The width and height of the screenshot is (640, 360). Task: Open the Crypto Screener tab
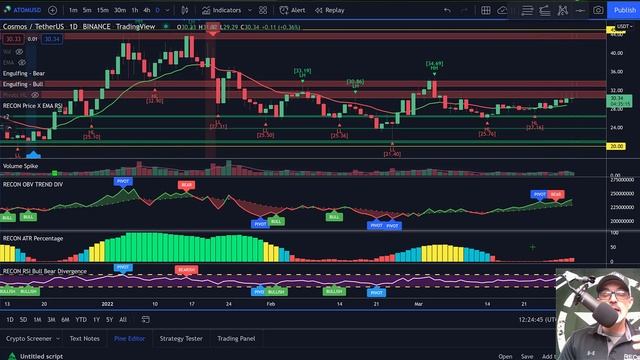point(29,339)
